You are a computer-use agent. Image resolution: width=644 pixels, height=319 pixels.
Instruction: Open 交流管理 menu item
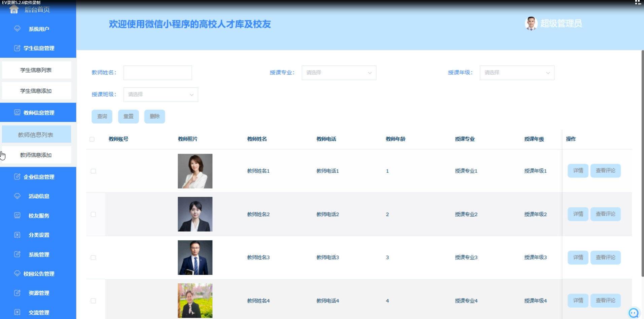(x=38, y=312)
